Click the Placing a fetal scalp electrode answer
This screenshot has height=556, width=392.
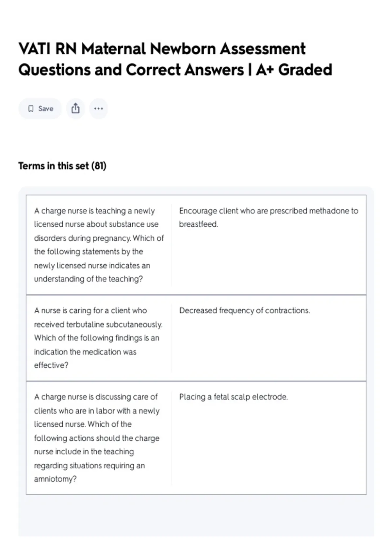coord(234,397)
